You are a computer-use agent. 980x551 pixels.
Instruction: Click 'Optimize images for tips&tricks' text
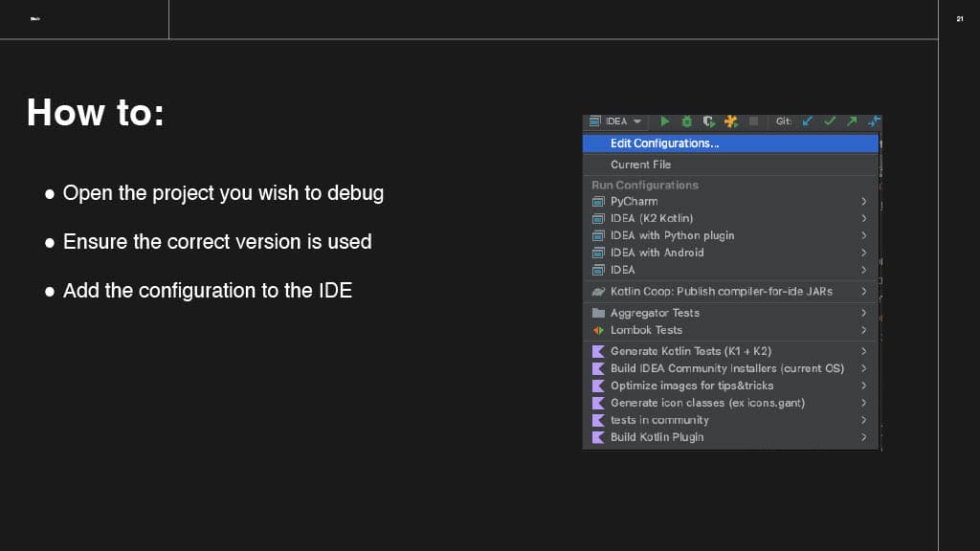click(692, 386)
